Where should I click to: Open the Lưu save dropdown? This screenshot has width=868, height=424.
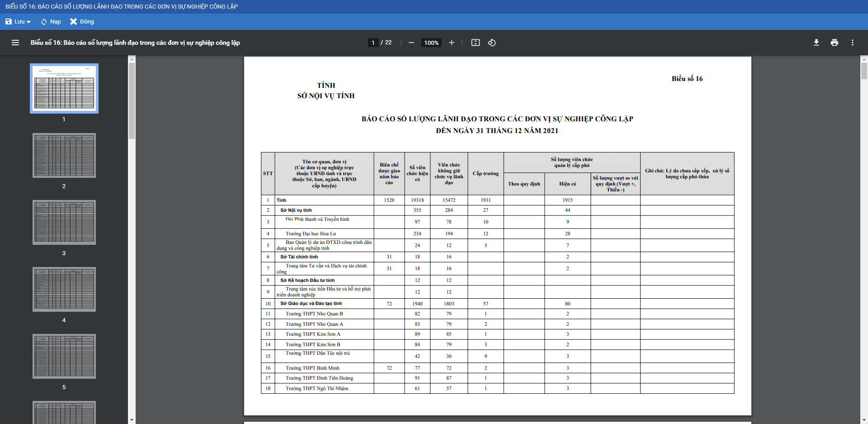click(x=18, y=22)
